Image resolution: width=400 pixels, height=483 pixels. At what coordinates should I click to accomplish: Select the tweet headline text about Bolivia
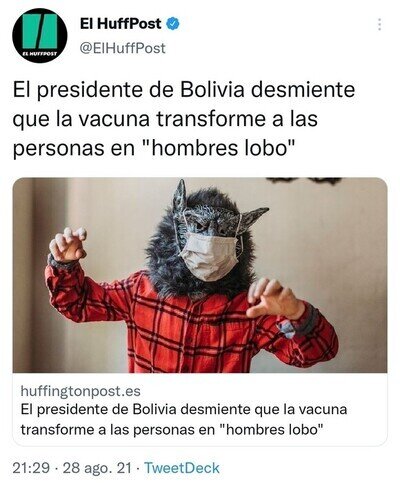(184, 119)
